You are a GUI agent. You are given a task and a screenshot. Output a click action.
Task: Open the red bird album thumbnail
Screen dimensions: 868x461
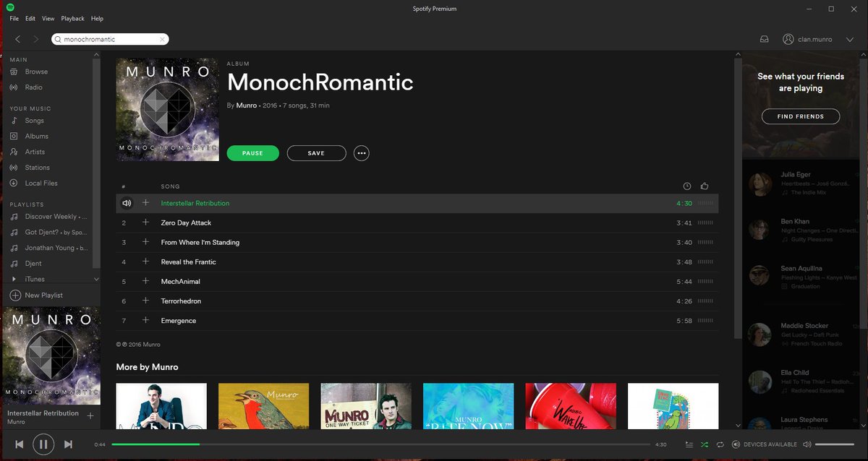tap(263, 407)
